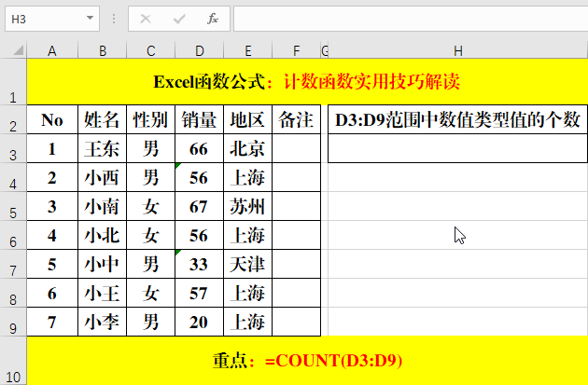Viewport: 588px width, 385px height.
Task: Click the '姓名' header cell
Action: (103, 119)
